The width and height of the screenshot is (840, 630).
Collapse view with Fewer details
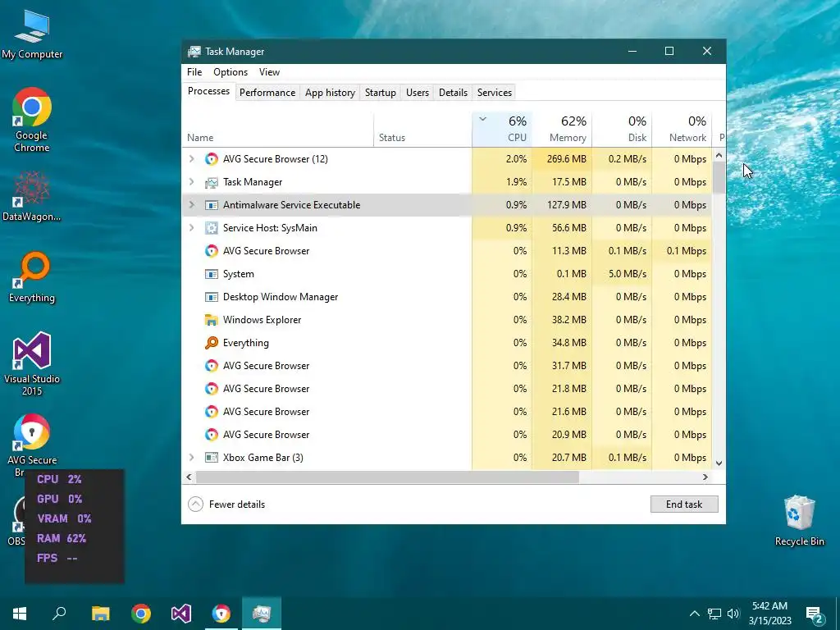click(226, 504)
